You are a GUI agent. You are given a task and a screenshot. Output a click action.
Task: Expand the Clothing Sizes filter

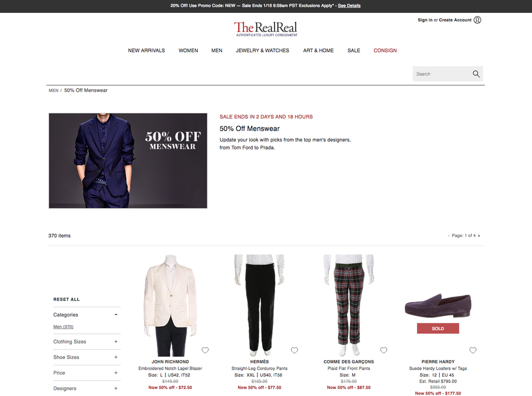click(116, 342)
